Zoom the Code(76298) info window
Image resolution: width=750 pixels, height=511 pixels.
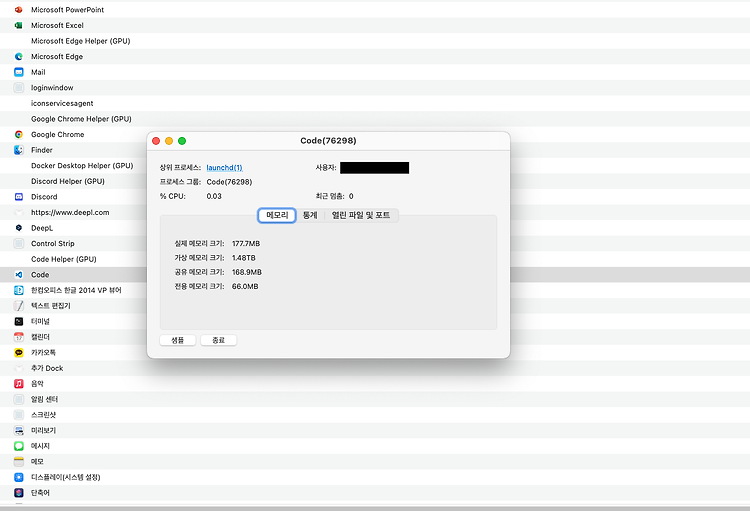(x=182, y=141)
